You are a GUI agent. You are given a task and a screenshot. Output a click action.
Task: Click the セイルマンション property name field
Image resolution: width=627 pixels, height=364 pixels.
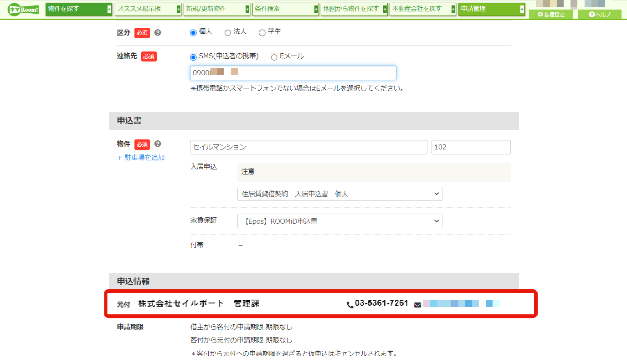[x=308, y=147]
